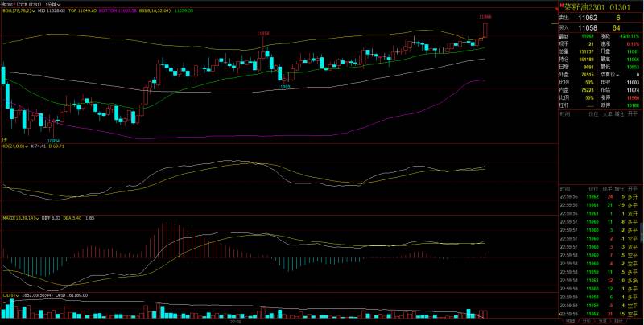Select the 昨收 value 11003
Screen dimensions: 644x325
[x=633, y=83]
